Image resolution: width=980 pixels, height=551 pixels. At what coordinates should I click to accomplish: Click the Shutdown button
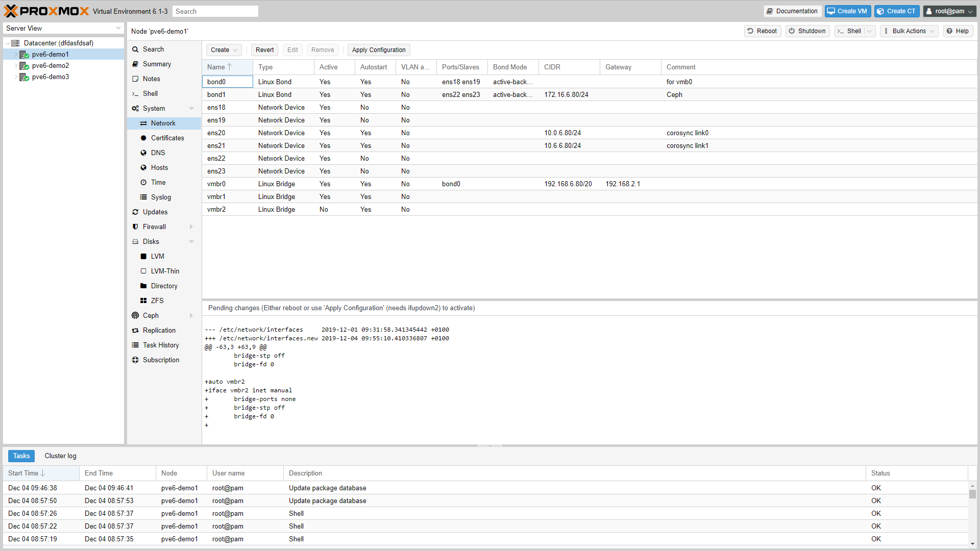[807, 31]
